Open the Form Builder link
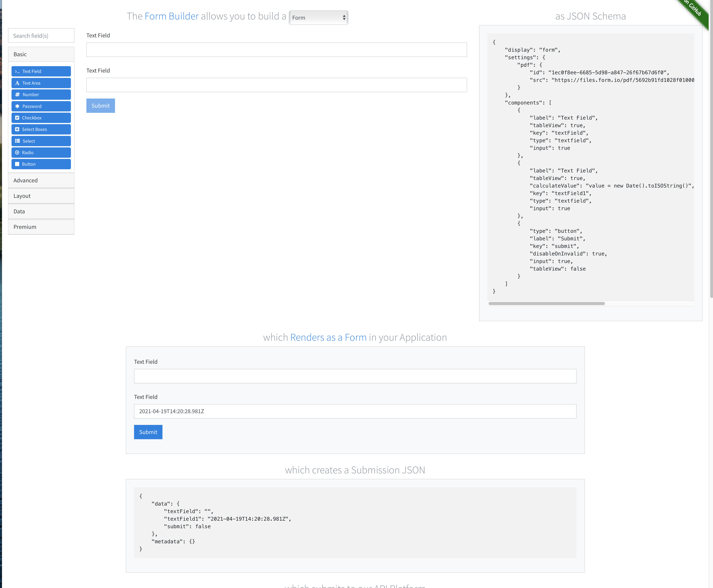 tap(171, 16)
